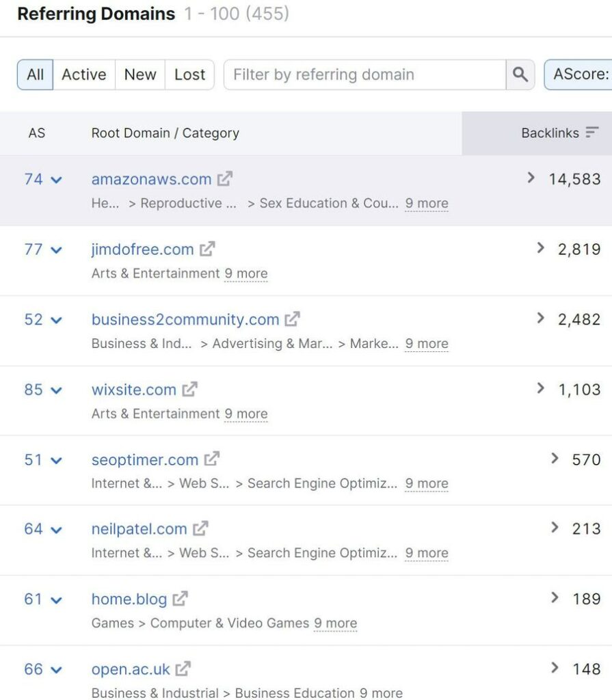Open the business2community.com domain link
This screenshot has height=700, width=612.
(x=185, y=319)
